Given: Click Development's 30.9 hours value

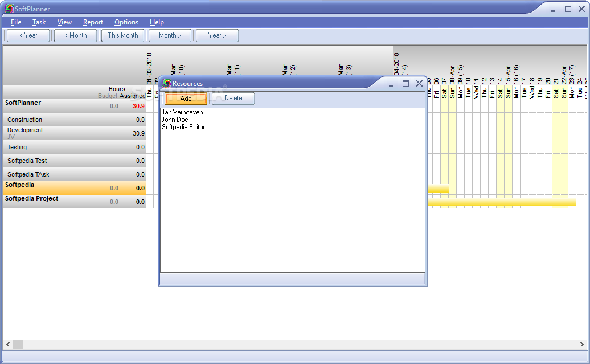Looking at the screenshot, I should click(138, 133).
